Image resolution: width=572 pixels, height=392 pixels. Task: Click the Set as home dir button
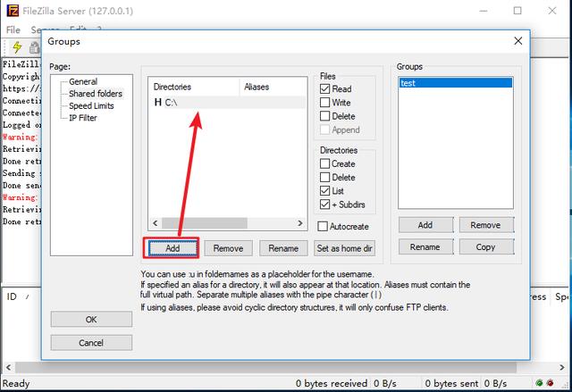[x=344, y=248]
